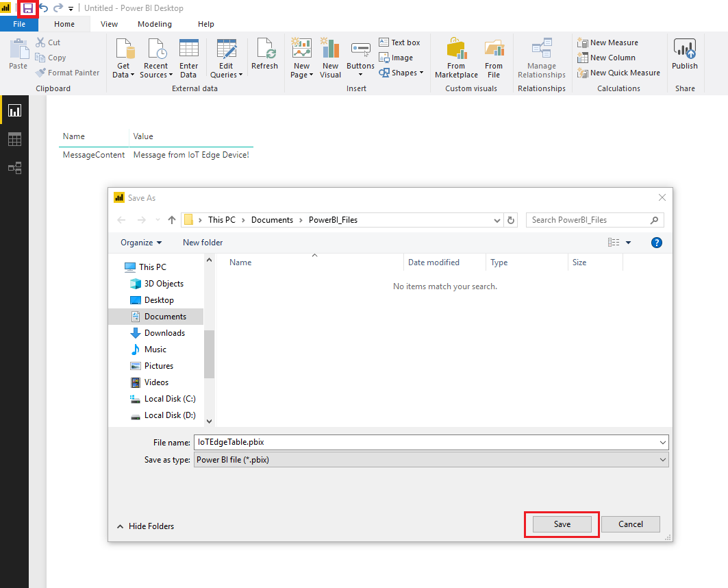
Task: Click the Cancel button
Action: click(x=630, y=524)
